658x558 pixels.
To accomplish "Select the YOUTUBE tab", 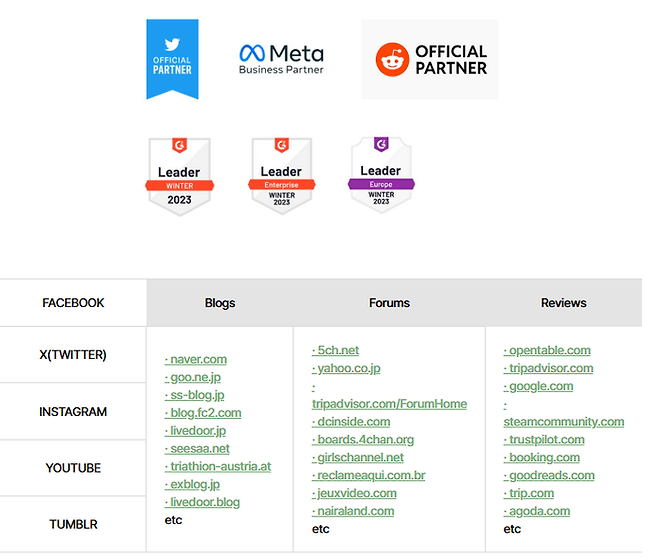I will (x=73, y=468).
